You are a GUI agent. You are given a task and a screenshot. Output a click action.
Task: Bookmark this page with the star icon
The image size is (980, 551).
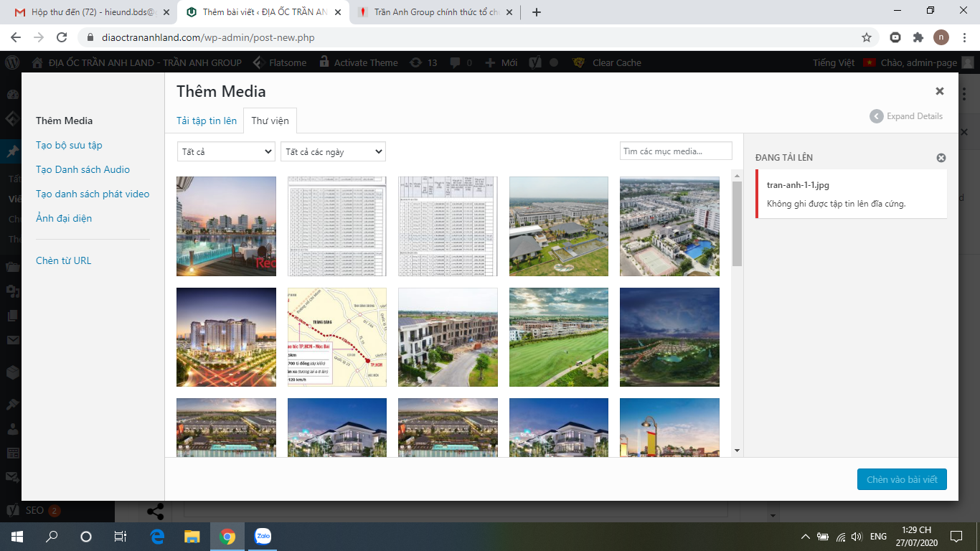(x=867, y=37)
